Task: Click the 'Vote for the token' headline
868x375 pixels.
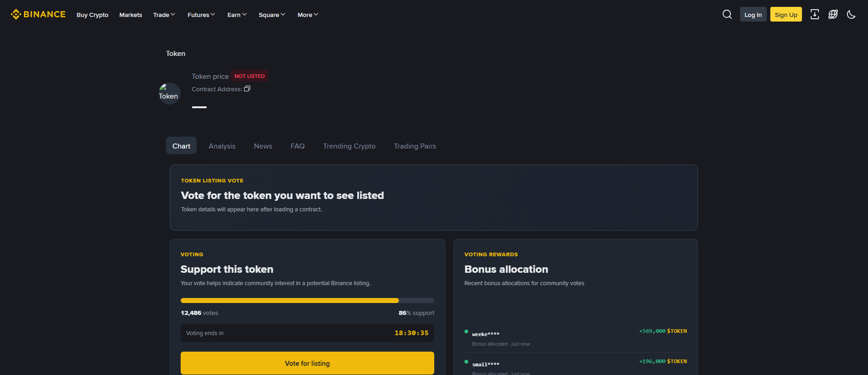Action: coord(282,196)
